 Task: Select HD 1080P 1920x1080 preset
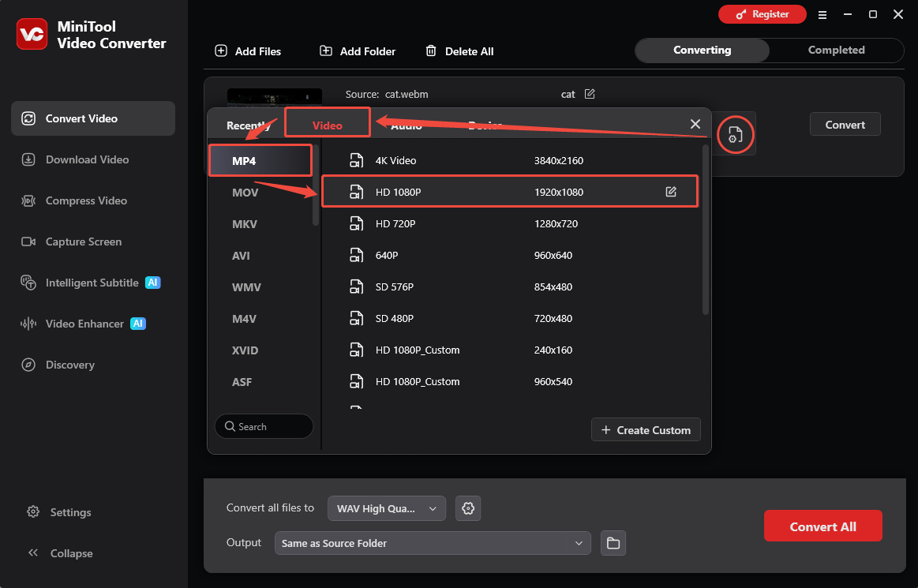click(x=510, y=192)
